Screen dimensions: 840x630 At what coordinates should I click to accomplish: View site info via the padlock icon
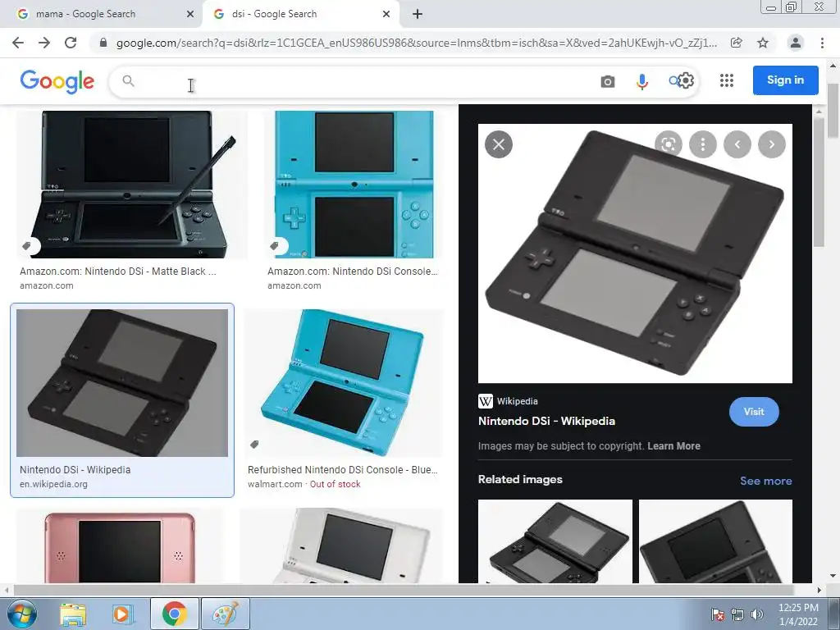coord(103,43)
